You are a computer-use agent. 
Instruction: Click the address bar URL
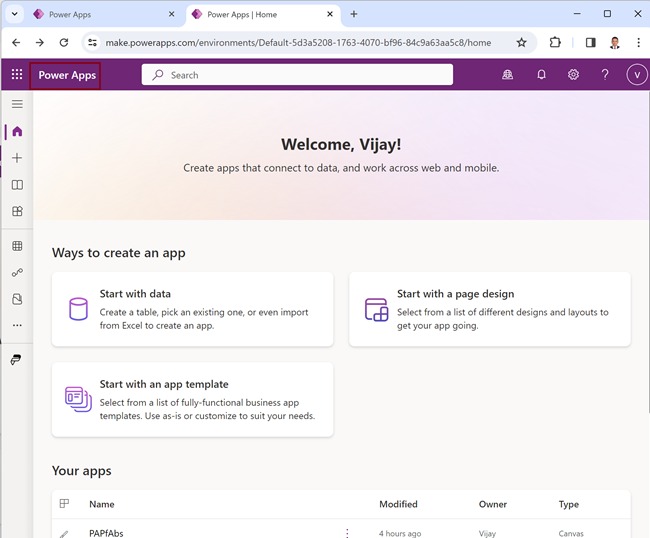pos(298,43)
